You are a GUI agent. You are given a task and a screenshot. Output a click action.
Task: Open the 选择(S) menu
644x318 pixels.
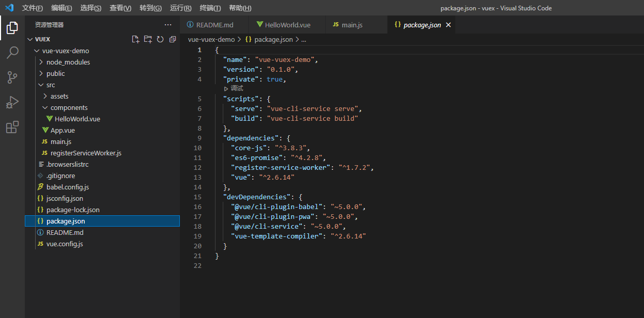point(91,8)
